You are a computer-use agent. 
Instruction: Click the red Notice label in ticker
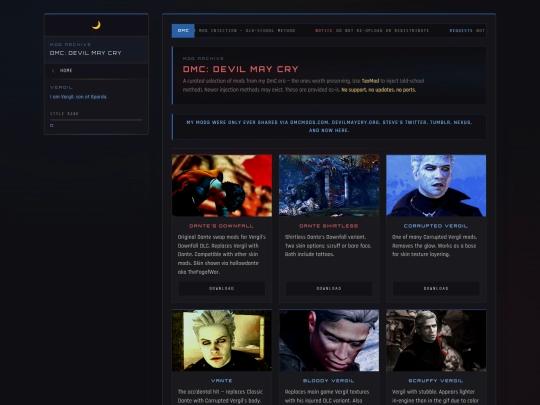[x=324, y=31]
